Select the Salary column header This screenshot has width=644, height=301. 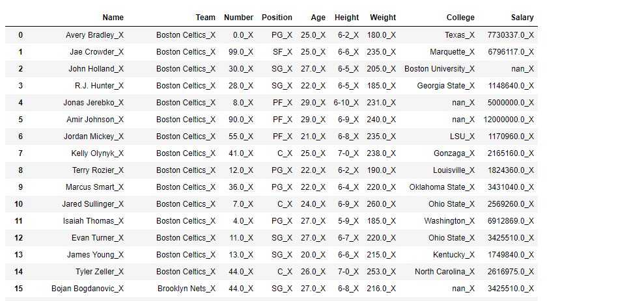522,18
